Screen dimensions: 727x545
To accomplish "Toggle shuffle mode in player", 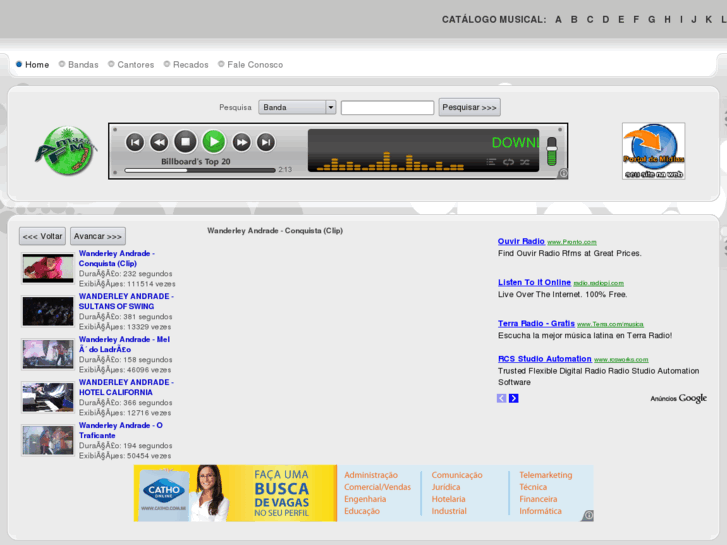I will pos(525,162).
